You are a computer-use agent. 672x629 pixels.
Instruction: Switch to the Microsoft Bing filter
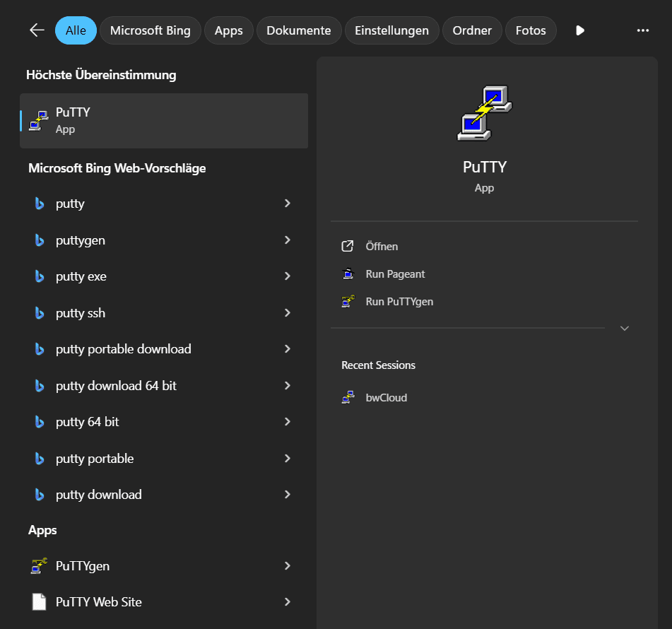[x=151, y=30]
